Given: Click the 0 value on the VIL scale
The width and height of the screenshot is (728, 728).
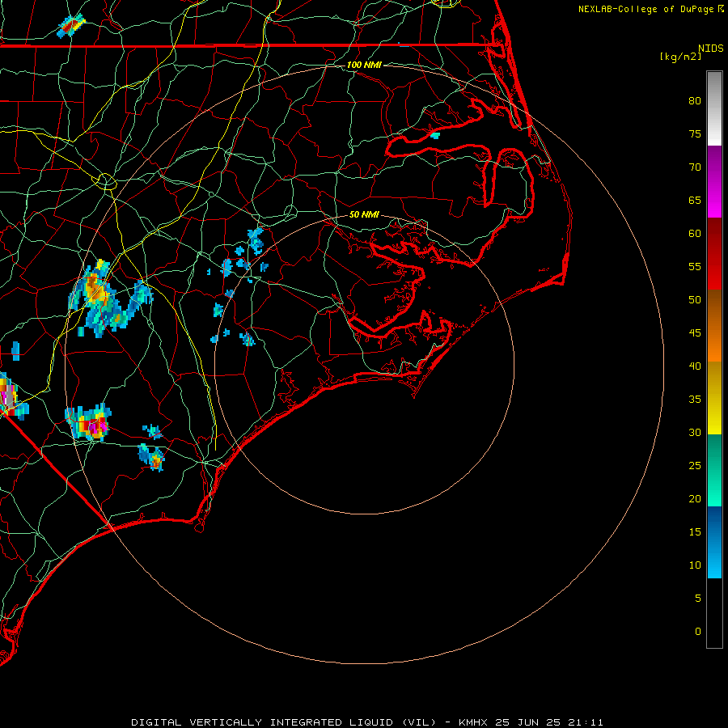Looking at the screenshot, I should 698,632.
